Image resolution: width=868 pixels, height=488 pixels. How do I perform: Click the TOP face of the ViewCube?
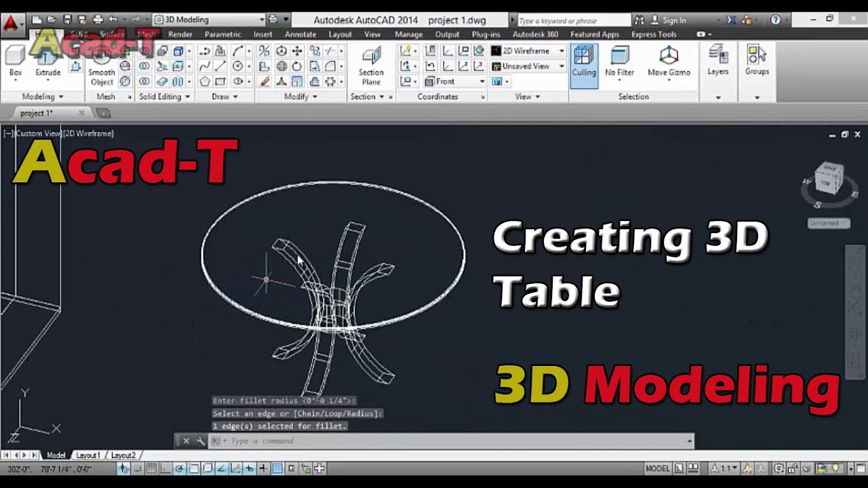(827, 183)
